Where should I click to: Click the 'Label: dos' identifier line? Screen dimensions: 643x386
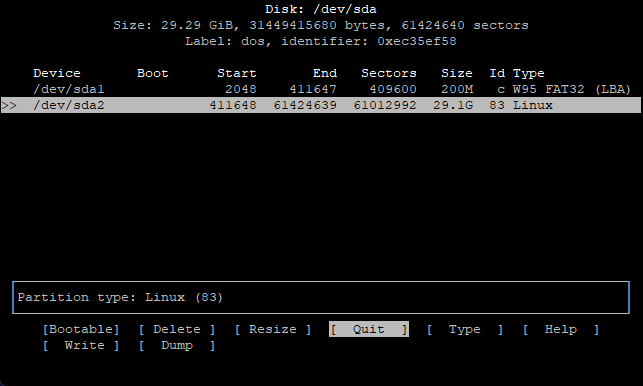321,41
